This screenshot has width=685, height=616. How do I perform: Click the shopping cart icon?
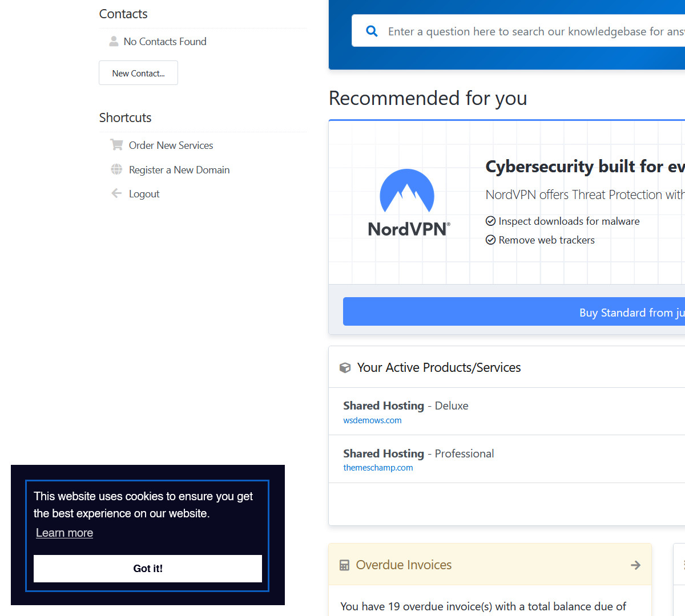pyautogui.click(x=116, y=145)
